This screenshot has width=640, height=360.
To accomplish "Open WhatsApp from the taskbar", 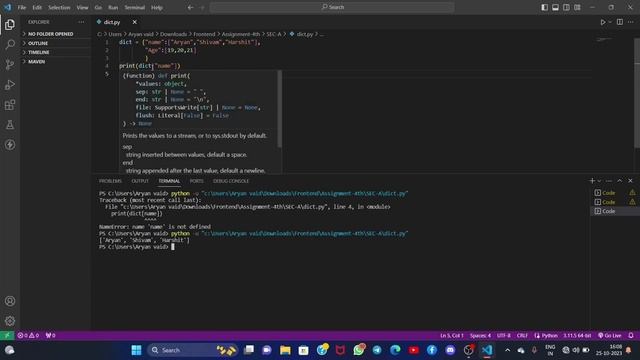I will [x=359, y=350].
